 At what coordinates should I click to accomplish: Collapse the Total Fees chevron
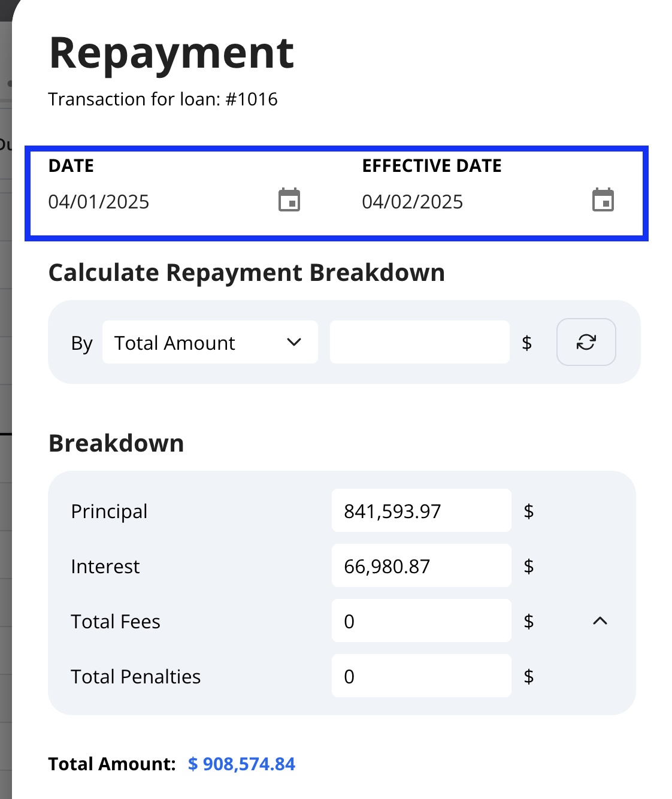click(600, 621)
